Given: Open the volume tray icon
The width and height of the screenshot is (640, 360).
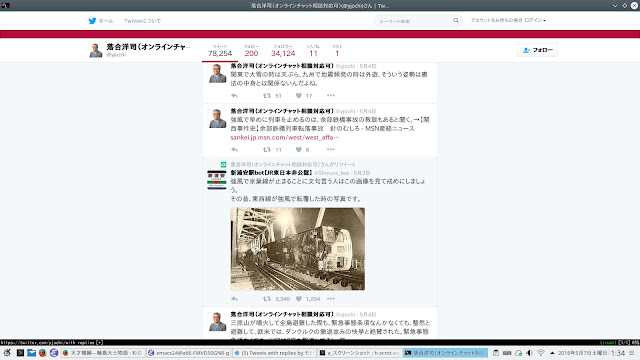Looking at the screenshot, I should coord(529,353).
